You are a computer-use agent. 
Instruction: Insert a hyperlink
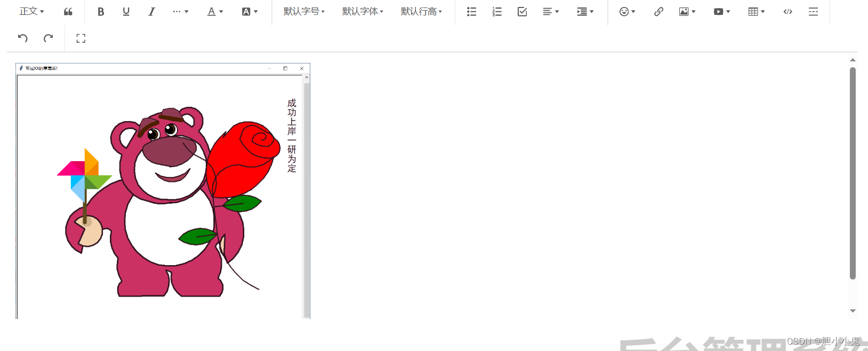[659, 11]
